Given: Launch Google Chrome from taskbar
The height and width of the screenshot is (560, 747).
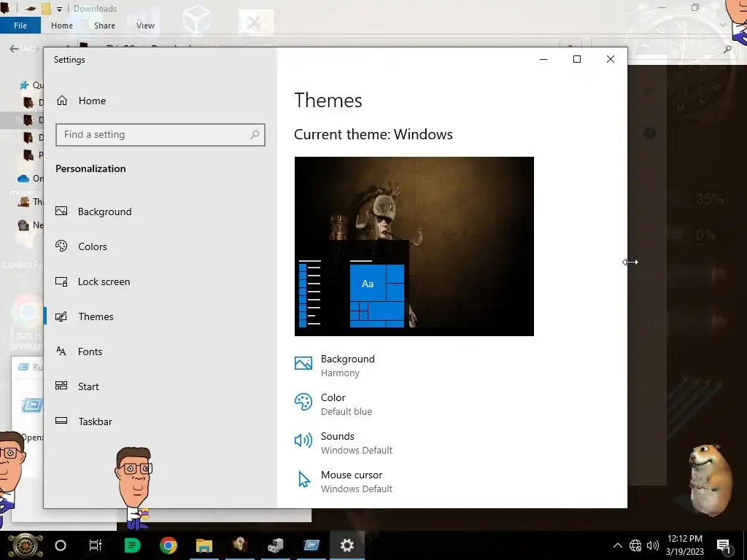Looking at the screenshot, I should point(169,545).
